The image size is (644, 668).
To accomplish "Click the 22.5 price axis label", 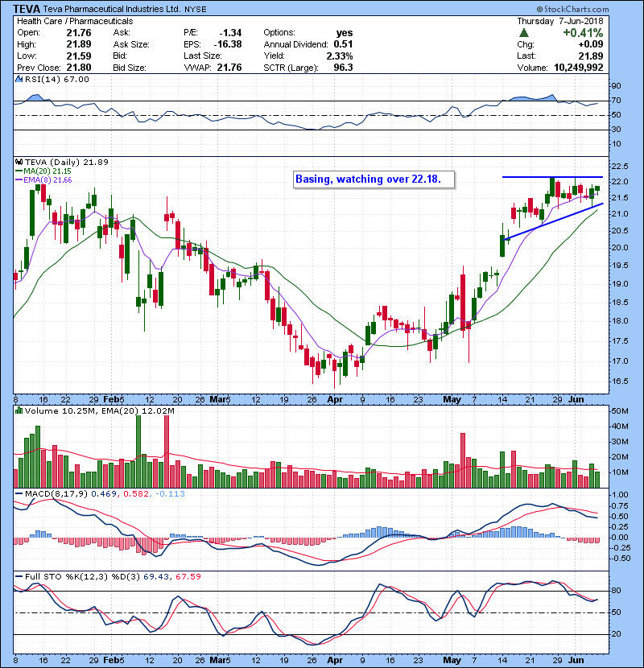I will (620, 166).
